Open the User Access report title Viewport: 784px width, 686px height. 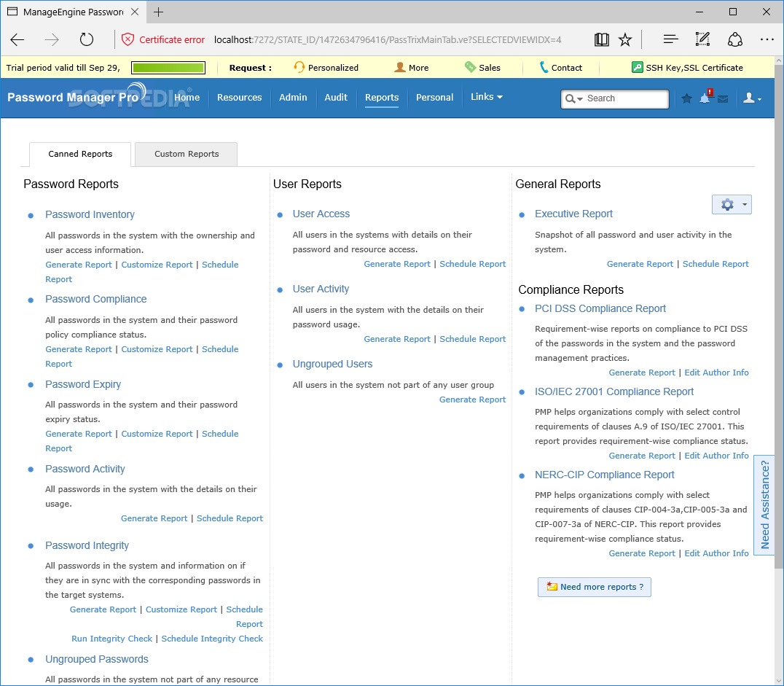(x=321, y=214)
